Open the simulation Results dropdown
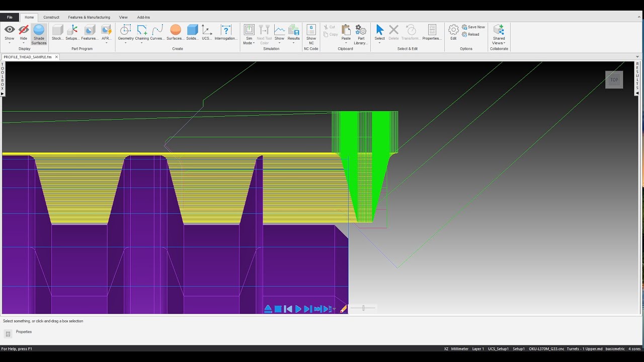This screenshot has height=362, width=644. [x=294, y=34]
